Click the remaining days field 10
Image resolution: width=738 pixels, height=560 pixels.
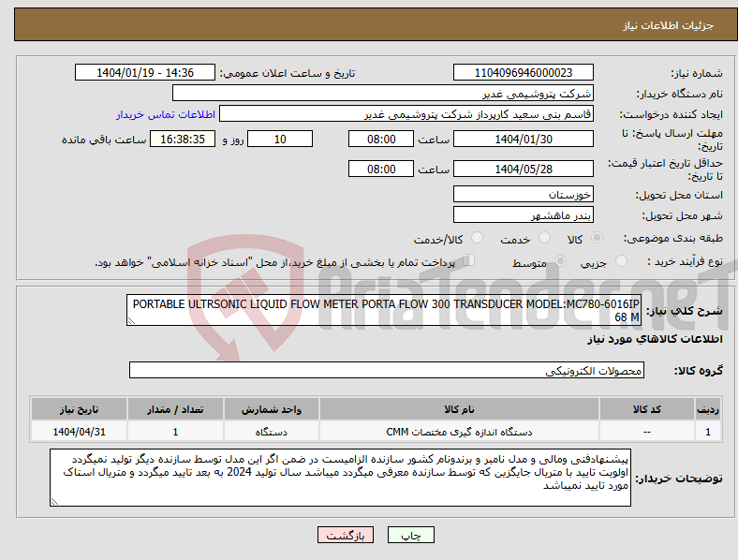point(280,140)
